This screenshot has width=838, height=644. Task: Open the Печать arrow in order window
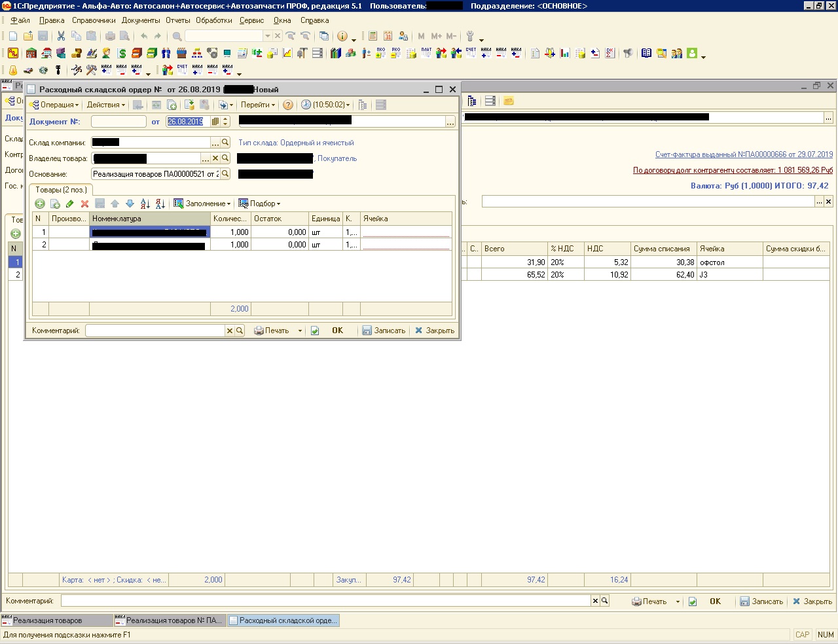(300, 331)
